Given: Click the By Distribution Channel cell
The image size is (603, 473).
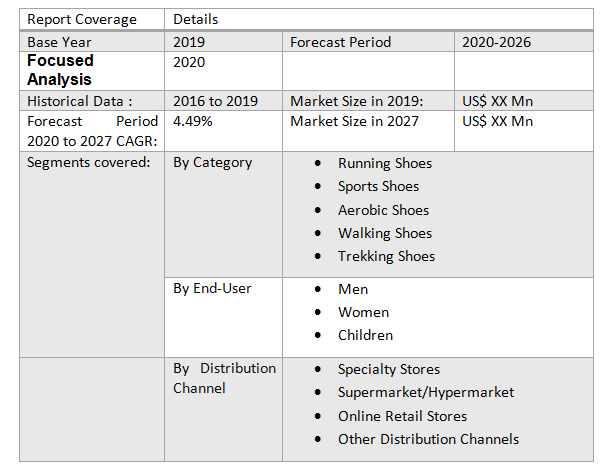Looking at the screenshot, I should pos(224,378).
